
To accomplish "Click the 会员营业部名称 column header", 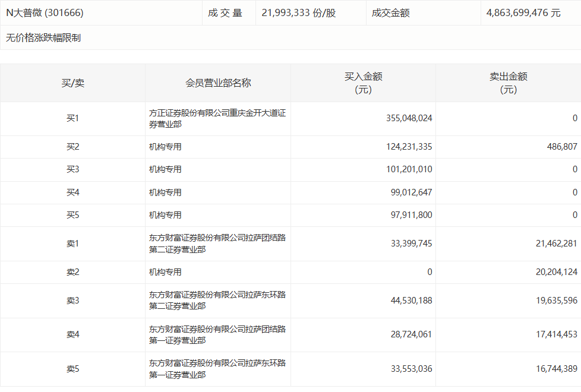I will click(x=217, y=83).
